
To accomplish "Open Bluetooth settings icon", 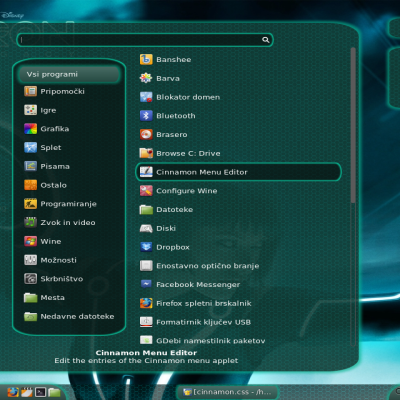I will point(146,116).
